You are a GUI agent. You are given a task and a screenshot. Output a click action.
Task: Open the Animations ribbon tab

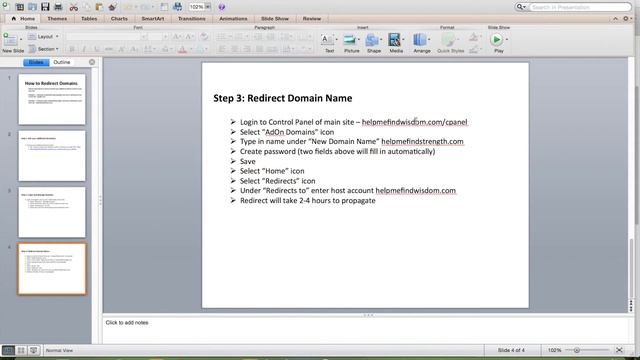[x=233, y=19]
